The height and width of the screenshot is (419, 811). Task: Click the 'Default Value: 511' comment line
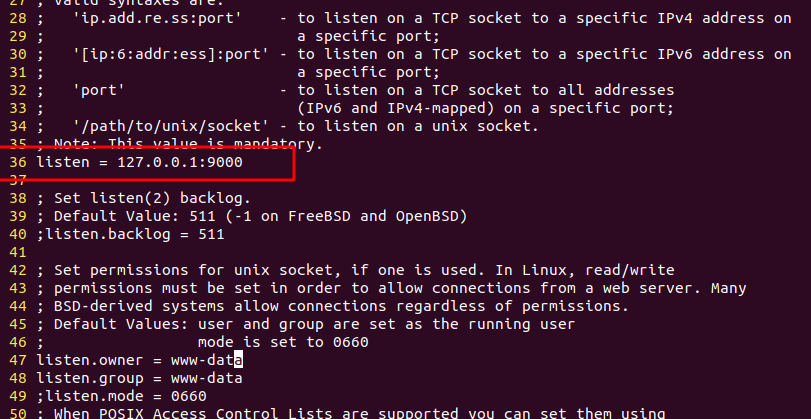click(x=252, y=216)
